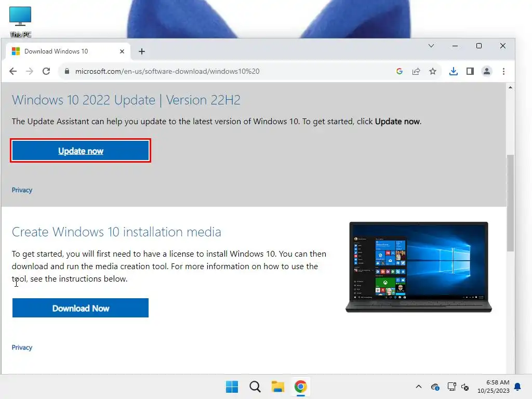Screen dimensions: 532x399
Task: Click the muted volume tray icon
Action: point(465,387)
